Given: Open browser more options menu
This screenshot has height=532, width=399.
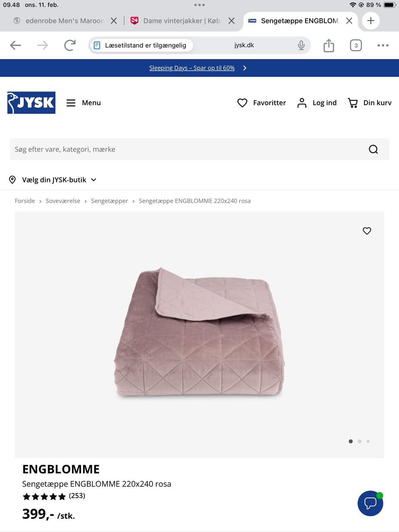Looking at the screenshot, I should tap(383, 45).
